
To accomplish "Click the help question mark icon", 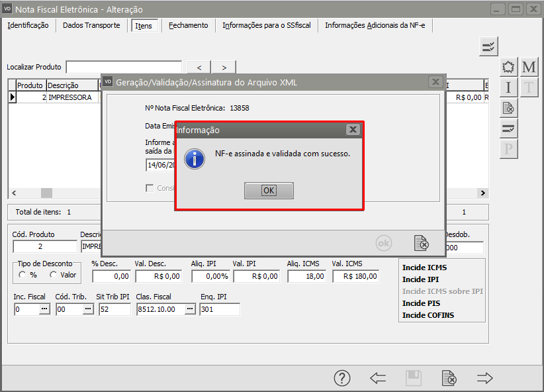I will tap(341, 378).
